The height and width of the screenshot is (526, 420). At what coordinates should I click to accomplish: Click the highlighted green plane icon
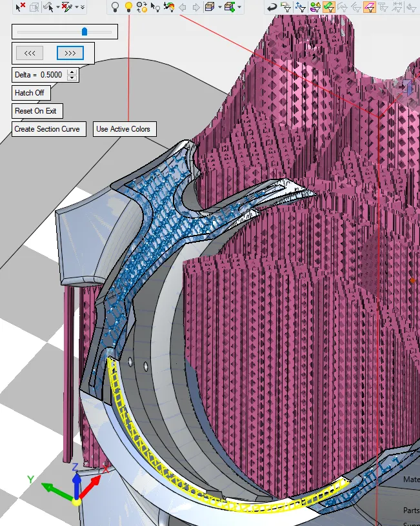click(328, 7)
